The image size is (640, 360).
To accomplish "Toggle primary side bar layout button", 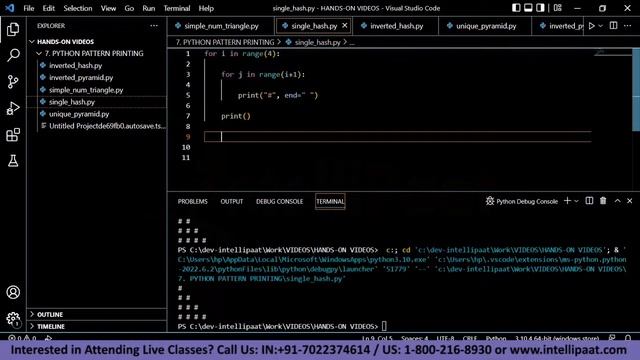I will click(x=516, y=8).
